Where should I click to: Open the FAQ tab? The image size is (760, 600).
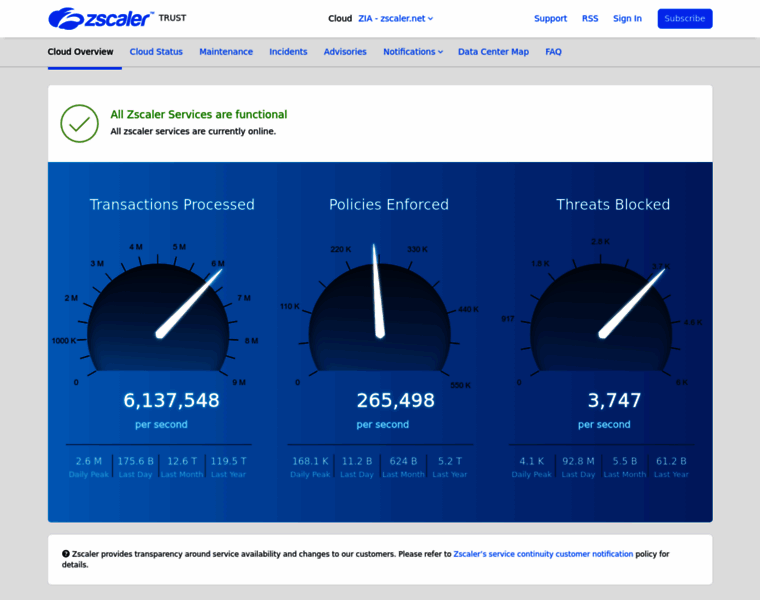pyautogui.click(x=554, y=51)
